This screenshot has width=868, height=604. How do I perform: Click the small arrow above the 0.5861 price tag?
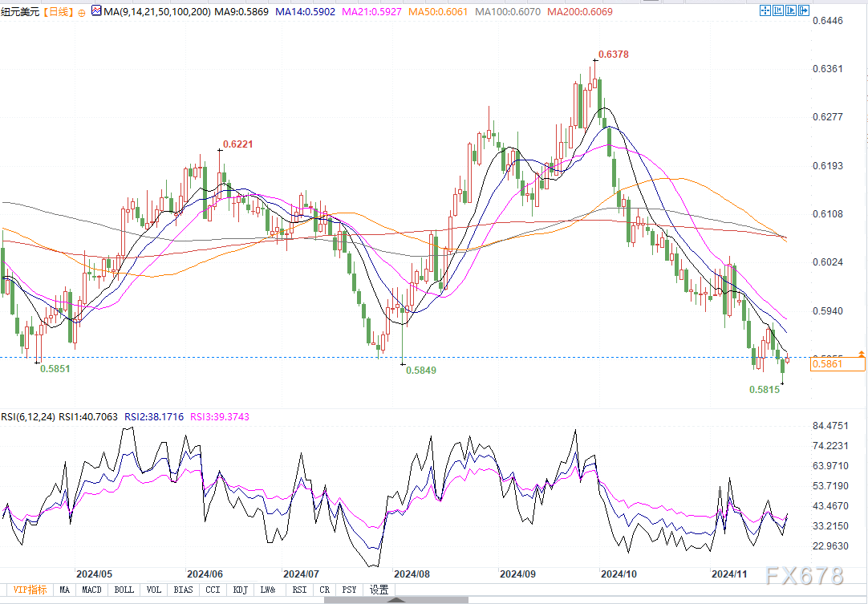point(861,353)
